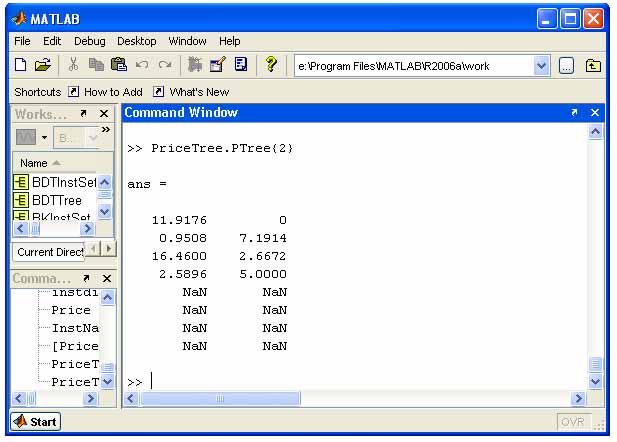The height and width of the screenshot is (442, 617).
Task: Open the Debug menu
Action: click(90, 41)
